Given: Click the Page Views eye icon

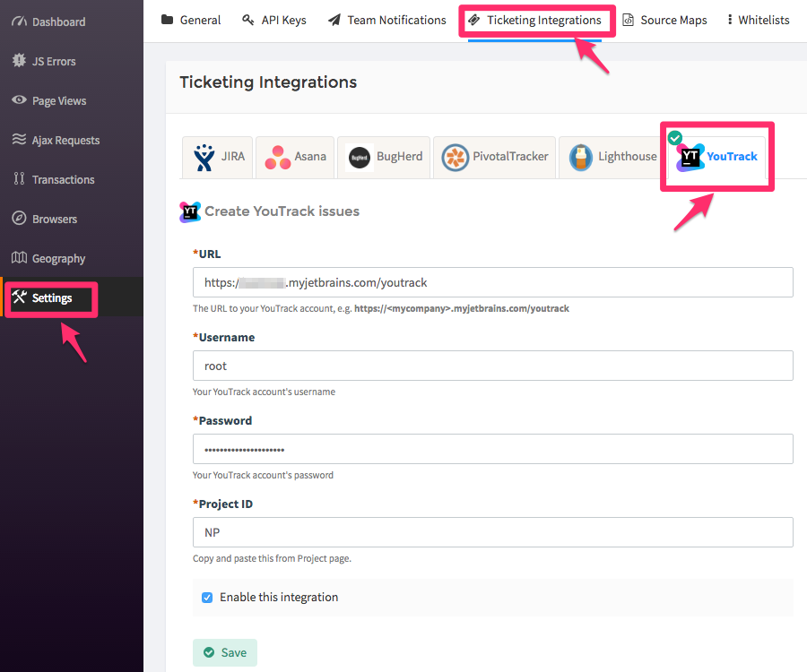Looking at the screenshot, I should [19, 99].
